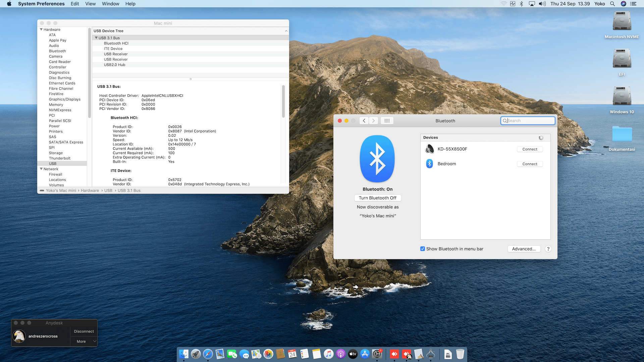The width and height of the screenshot is (644, 362).
Task: Click the show all preferences grid icon
Action: (x=387, y=121)
